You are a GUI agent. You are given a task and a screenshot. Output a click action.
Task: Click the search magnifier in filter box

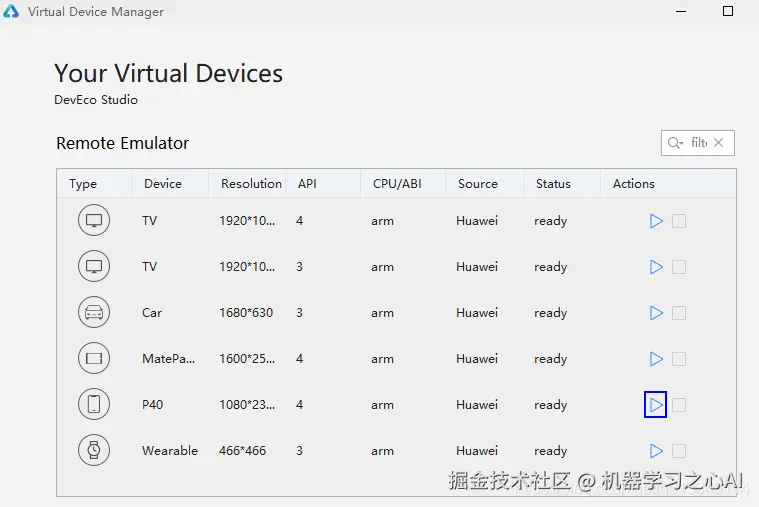coord(675,143)
